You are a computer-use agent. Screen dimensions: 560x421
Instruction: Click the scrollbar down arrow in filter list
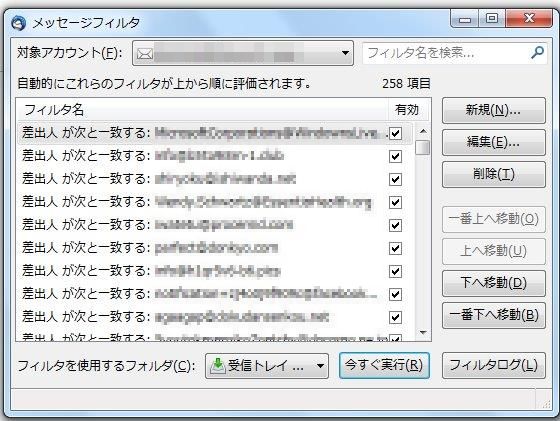(423, 333)
